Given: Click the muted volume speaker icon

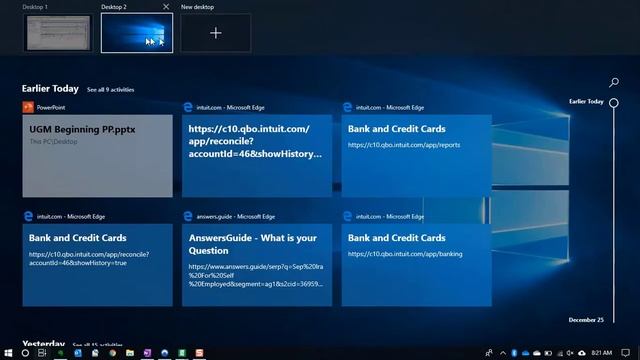Looking at the screenshot, I should click(x=570, y=353).
